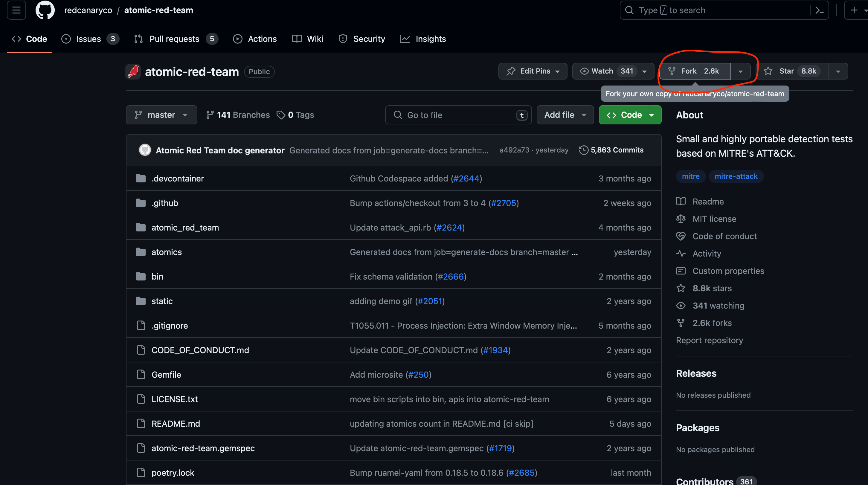The height and width of the screenshot is (485, 868).
Task: Open the Add file dropdown
Action: [x=565, y=115]
